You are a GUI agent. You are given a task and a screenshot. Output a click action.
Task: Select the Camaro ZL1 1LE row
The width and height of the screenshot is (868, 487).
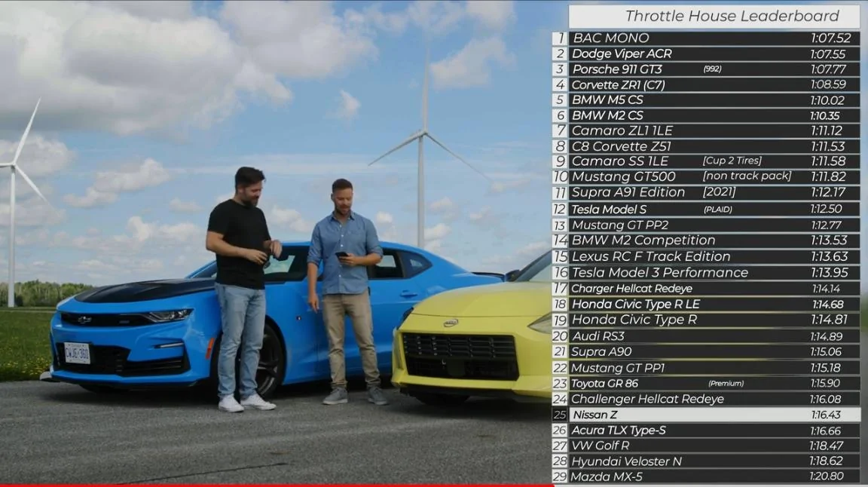click(714, 130)
